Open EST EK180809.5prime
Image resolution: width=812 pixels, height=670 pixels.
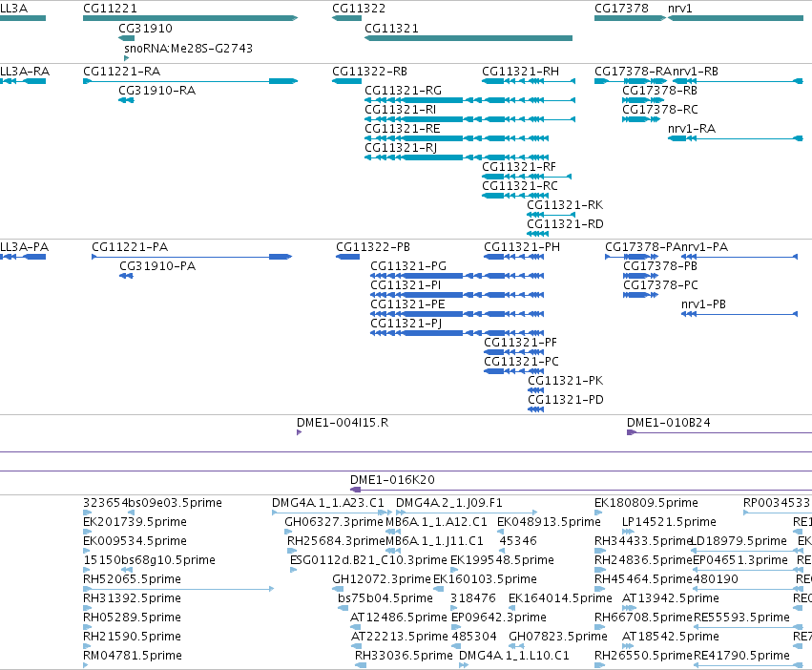[646, 503]
